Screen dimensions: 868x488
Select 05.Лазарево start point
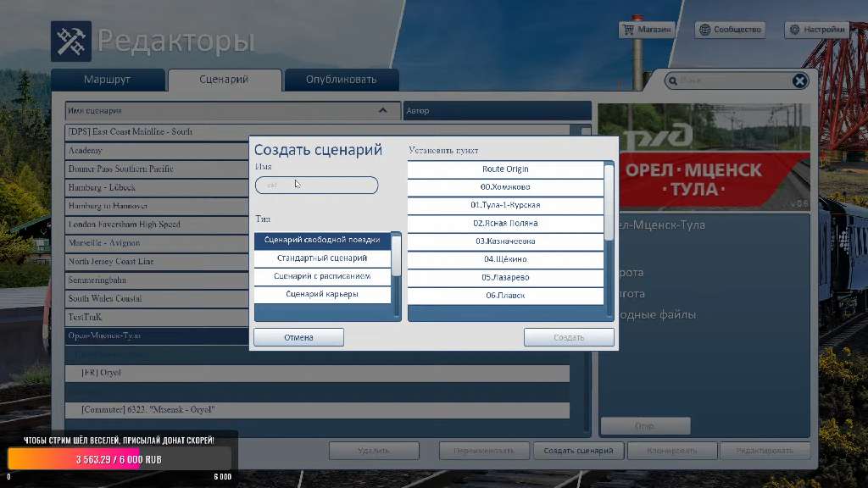tap(505, 278)
